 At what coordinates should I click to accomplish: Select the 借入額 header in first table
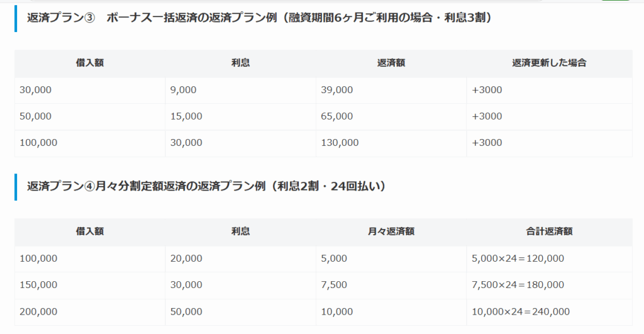pyautogui.click(x=90, y=63)
